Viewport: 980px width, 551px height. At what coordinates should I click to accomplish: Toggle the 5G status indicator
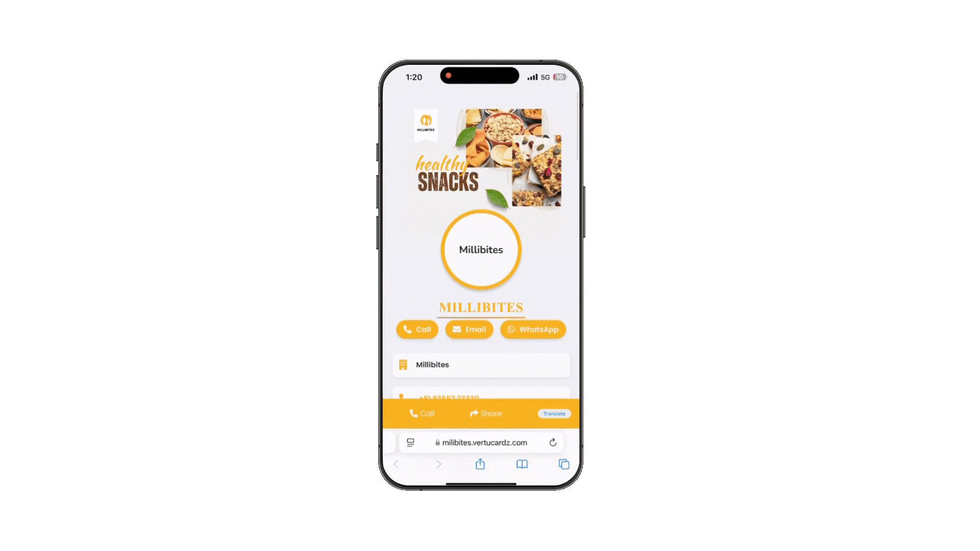[x=544, y=77]
